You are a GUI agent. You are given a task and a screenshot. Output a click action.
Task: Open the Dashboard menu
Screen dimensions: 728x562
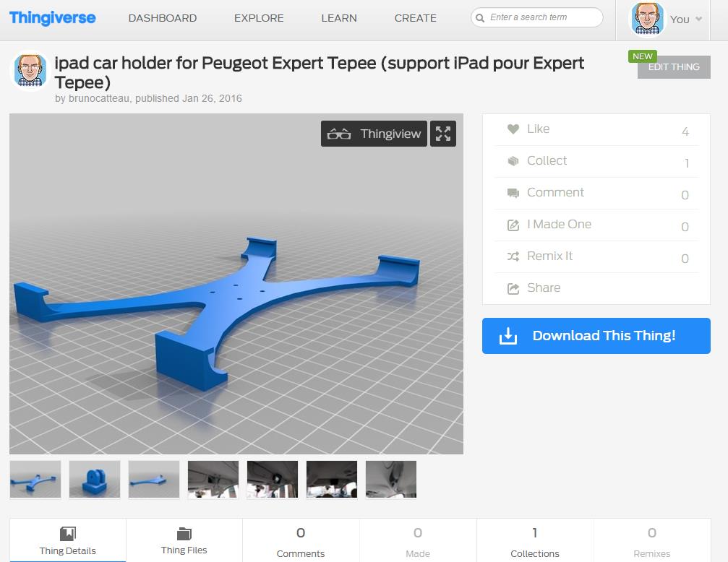(x=163, y=18)
